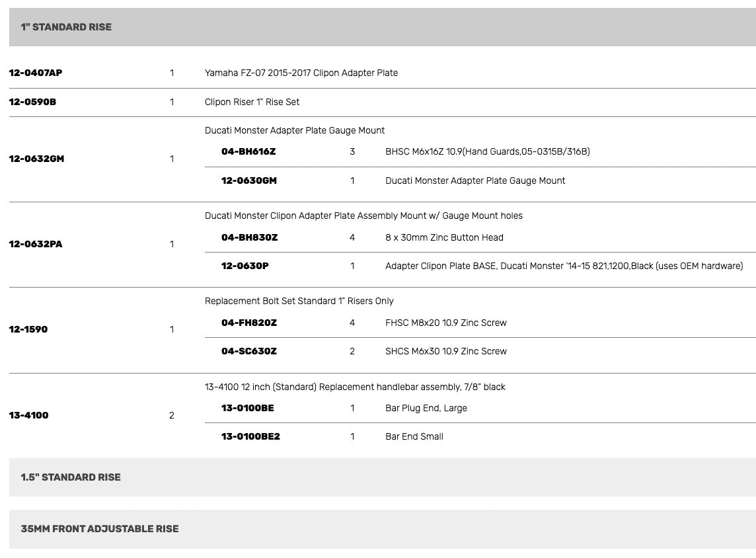This screenshot has width=756, height=558.
Task: Click Yamaha FZ-07 Clipon Adapter Plate description
Action: pos(301,73)
